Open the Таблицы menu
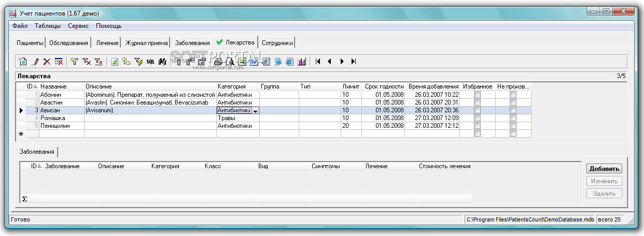The width and height of the screenshot is (644, 236). coord(48,26)
